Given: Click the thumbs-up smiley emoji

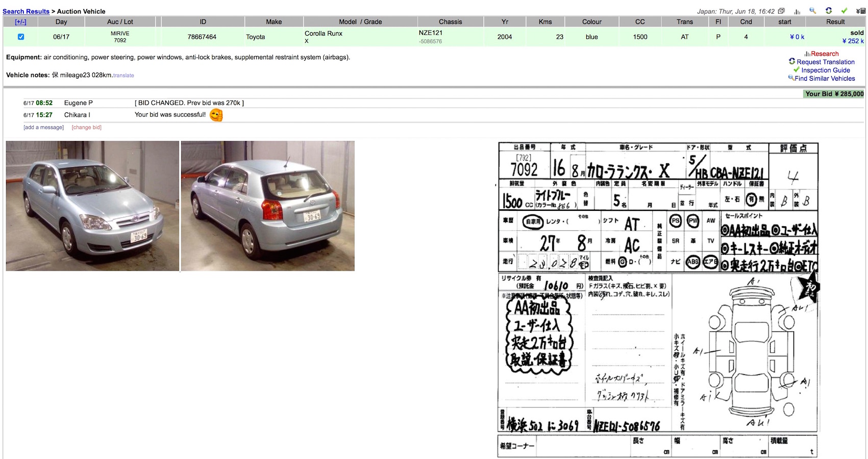Looking at the screenshot, I should pos(216,115).
